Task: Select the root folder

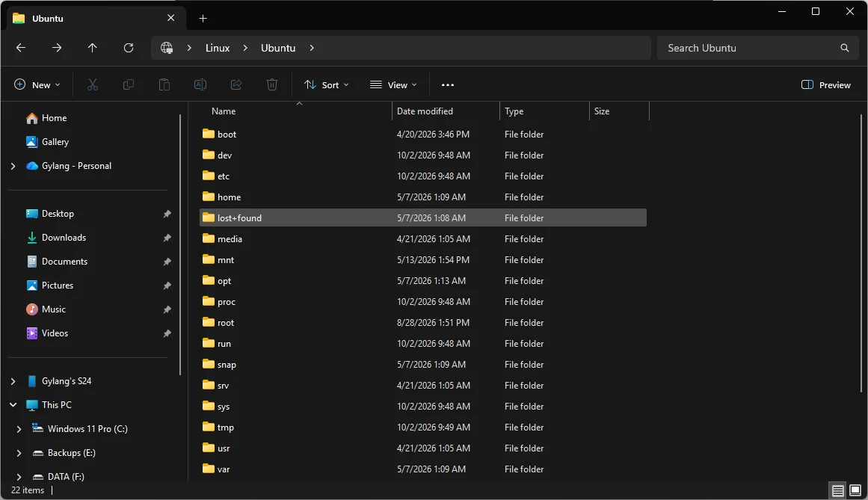Action: pos(423,323)
